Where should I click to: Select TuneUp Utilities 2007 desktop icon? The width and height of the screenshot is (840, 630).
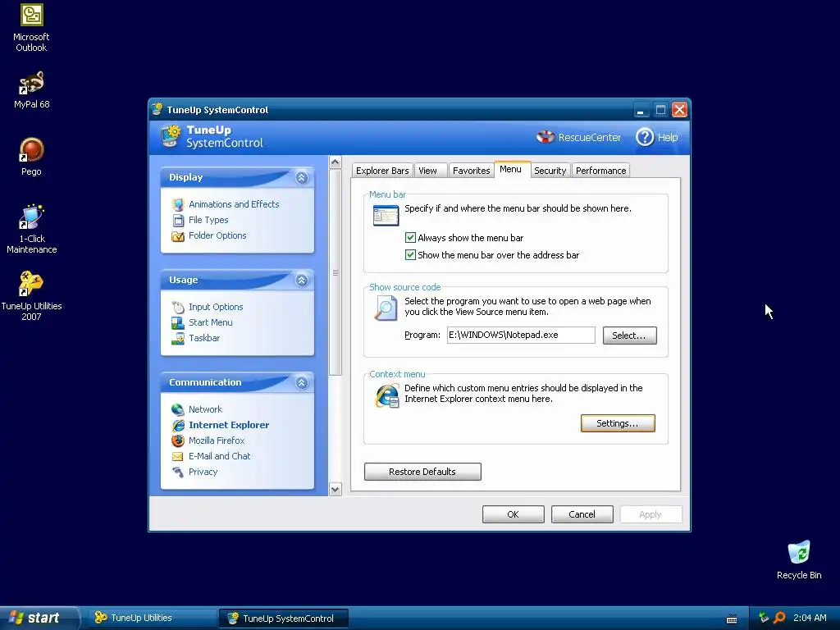[32, 284]
